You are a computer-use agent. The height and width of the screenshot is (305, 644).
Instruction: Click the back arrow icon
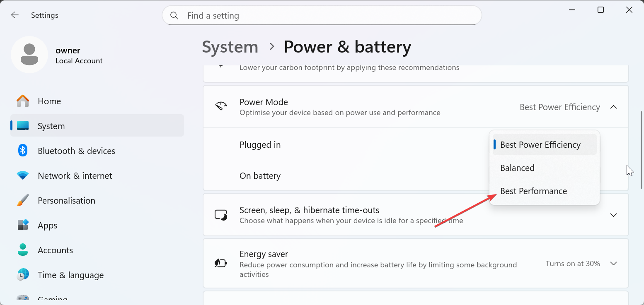point(15,15)
